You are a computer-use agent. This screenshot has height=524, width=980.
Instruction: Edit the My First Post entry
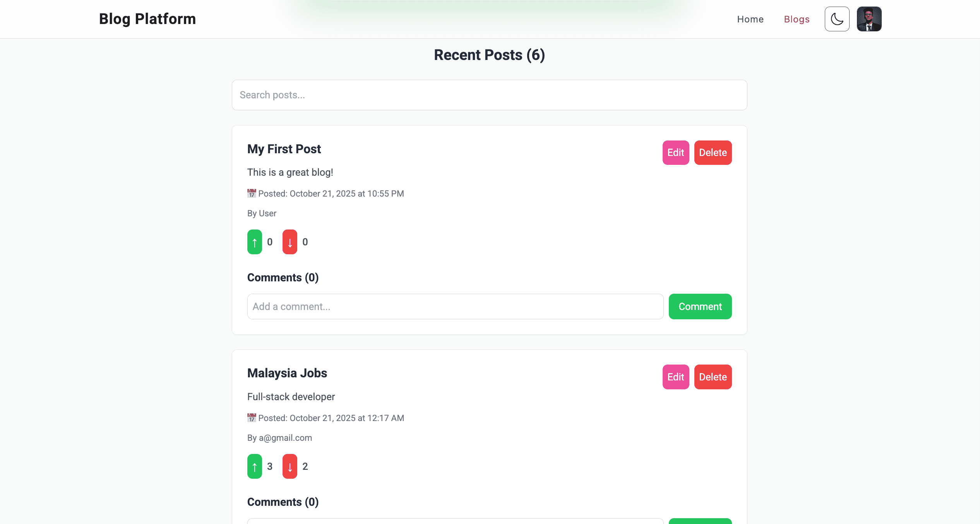point(675,152)
